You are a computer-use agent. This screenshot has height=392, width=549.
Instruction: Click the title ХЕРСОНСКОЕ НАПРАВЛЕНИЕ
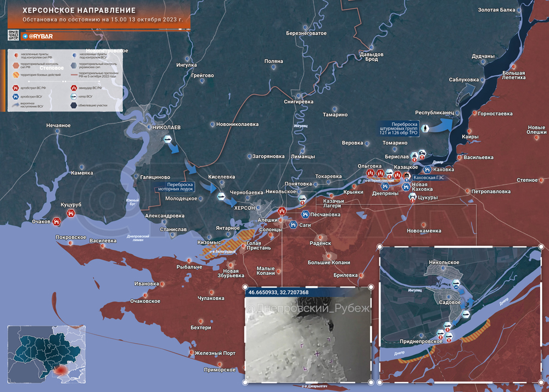[79, 10]
